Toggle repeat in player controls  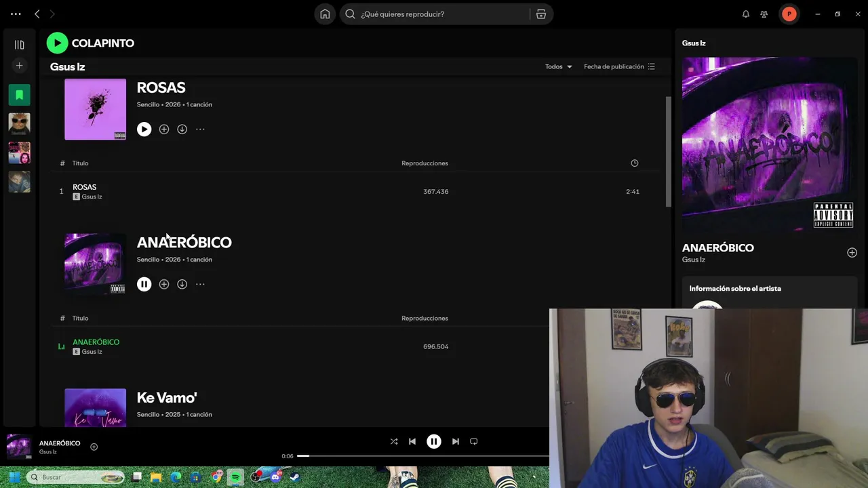[x=474, y=442]
